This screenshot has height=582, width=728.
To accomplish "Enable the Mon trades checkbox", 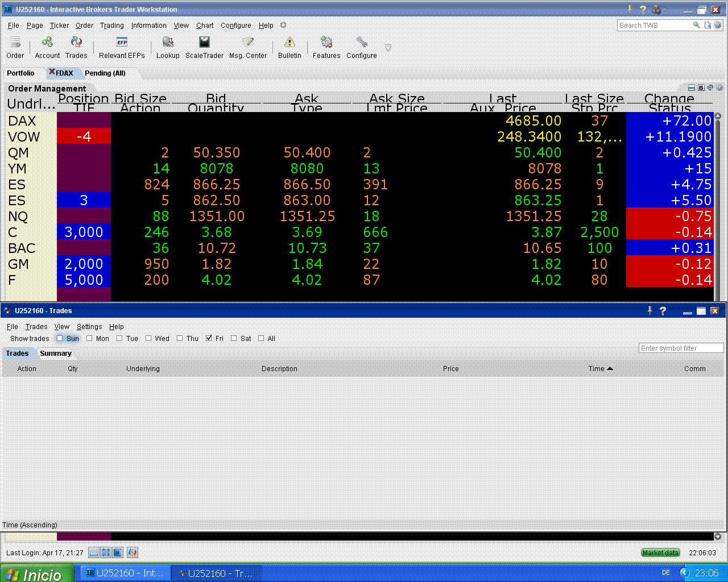I will pyautogui.click(x=89, y=338).
